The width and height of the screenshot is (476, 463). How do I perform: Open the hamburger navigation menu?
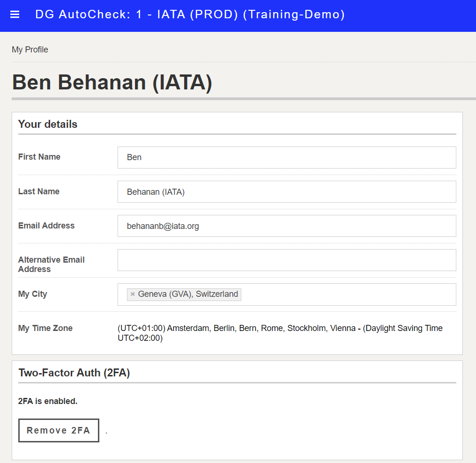15,15
